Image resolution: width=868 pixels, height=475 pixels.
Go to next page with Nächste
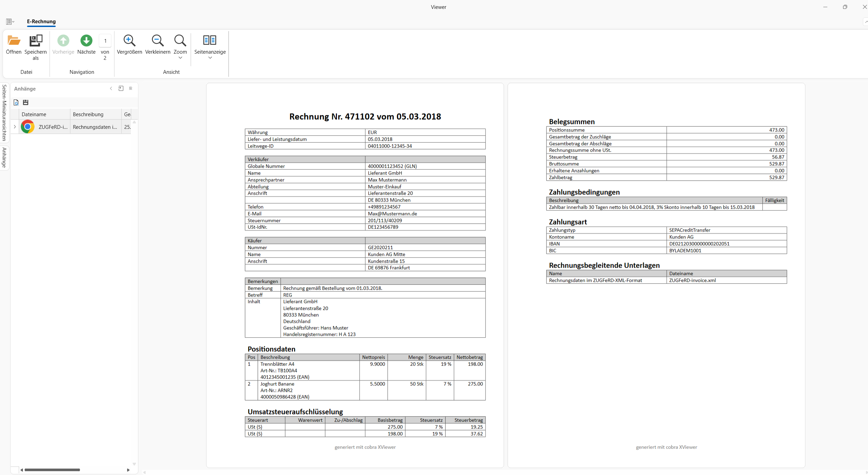click(86, 45)
